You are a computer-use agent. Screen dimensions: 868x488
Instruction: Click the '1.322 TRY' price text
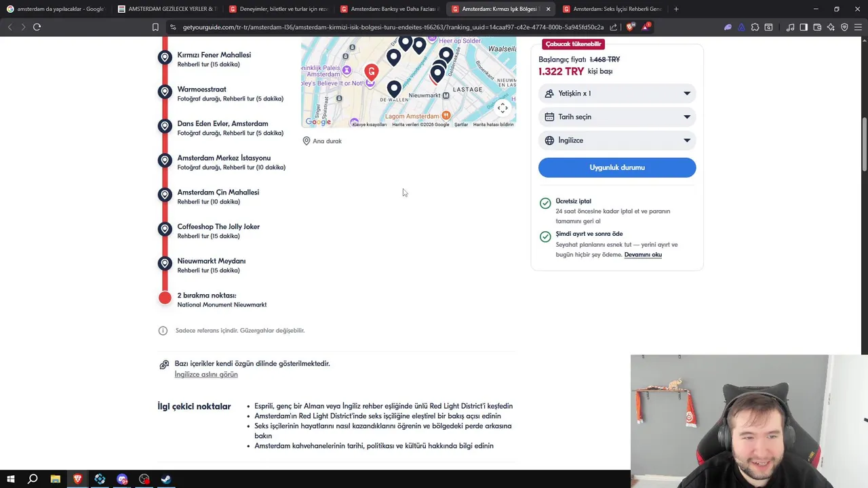[561, 71]
